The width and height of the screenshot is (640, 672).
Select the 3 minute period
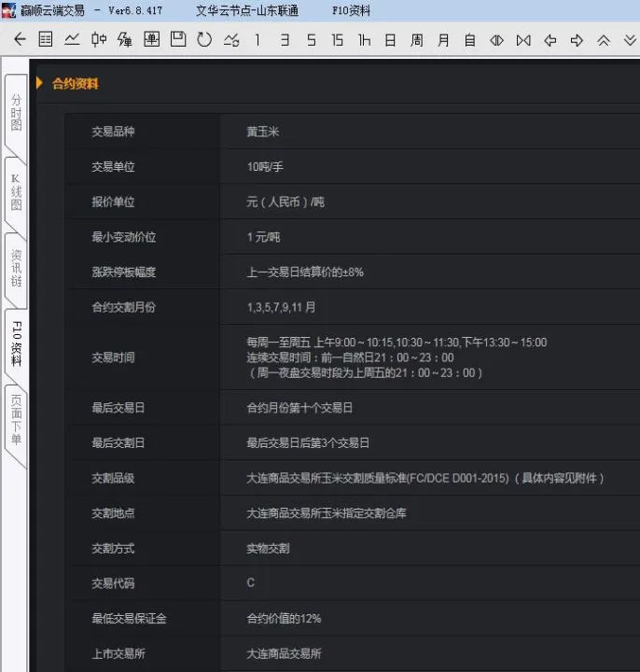285,40
